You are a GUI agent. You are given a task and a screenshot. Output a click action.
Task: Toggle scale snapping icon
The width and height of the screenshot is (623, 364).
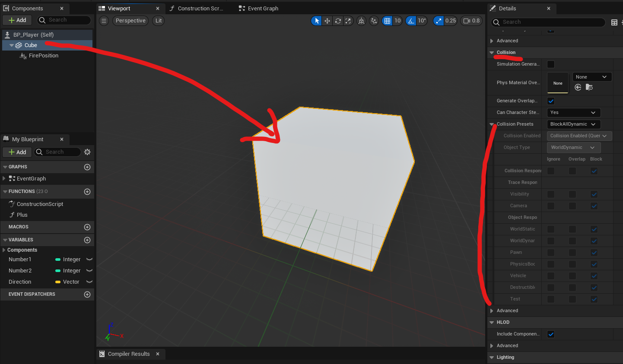pyautogui.click(x=439, y=21)
